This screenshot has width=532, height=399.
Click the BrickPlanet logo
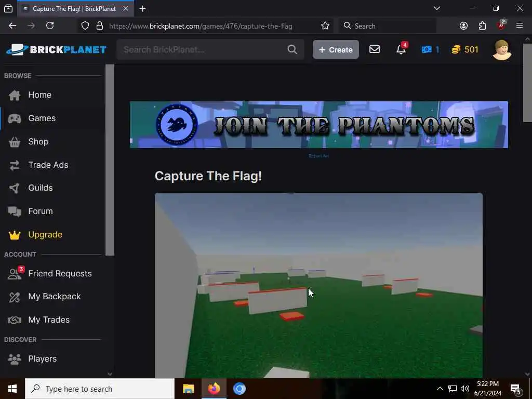tap(56, 49)
